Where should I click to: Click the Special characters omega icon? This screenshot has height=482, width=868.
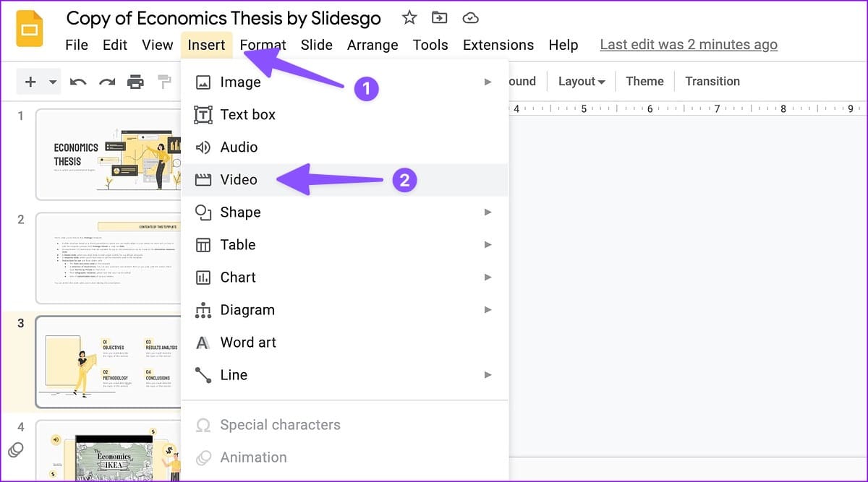tap(203, 425)
